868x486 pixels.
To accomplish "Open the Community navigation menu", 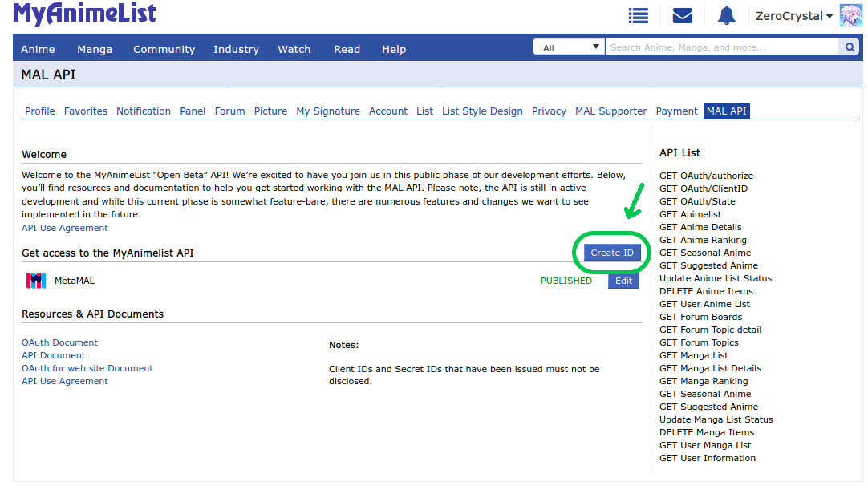I will (164, 49).
